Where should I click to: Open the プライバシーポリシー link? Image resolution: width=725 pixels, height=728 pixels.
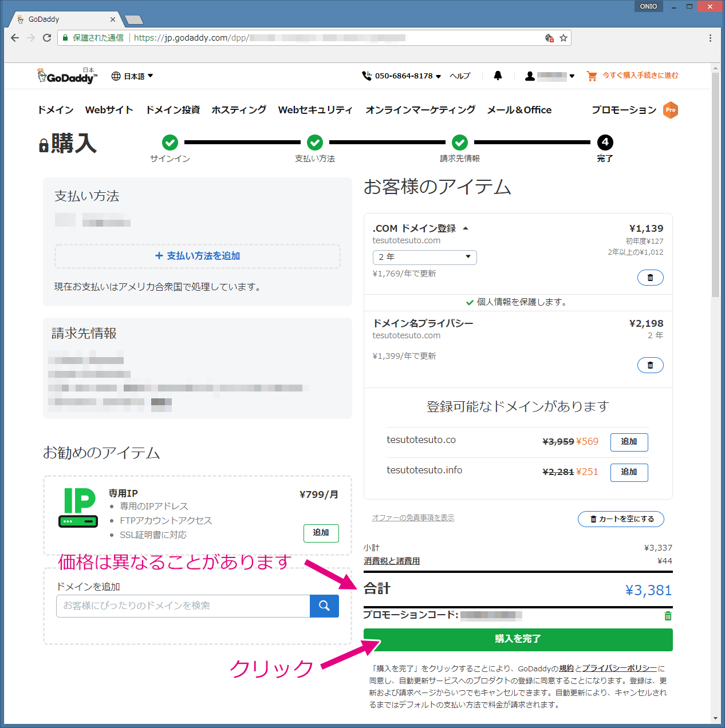click(x=619, y=668)
